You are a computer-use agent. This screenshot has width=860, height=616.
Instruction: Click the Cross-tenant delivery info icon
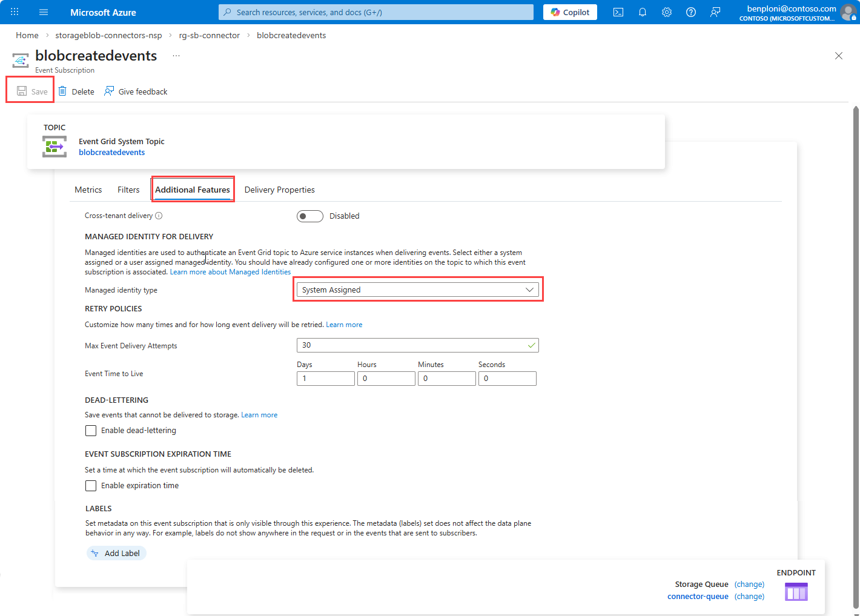click(x=159, y=216)
